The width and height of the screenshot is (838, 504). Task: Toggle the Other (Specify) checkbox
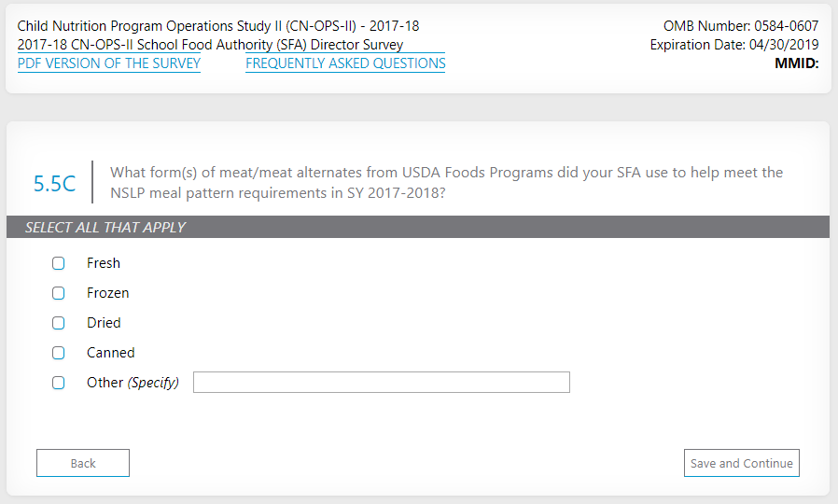point(59,383)
